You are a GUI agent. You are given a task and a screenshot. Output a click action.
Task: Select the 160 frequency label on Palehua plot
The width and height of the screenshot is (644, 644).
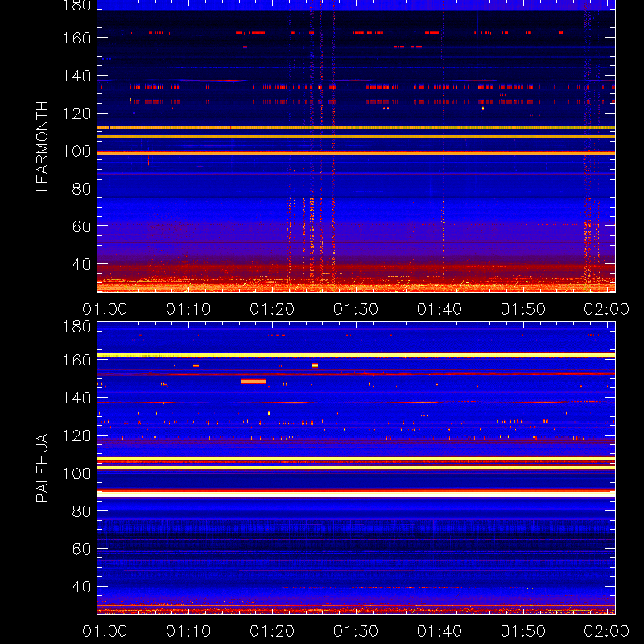click(76, 360)
